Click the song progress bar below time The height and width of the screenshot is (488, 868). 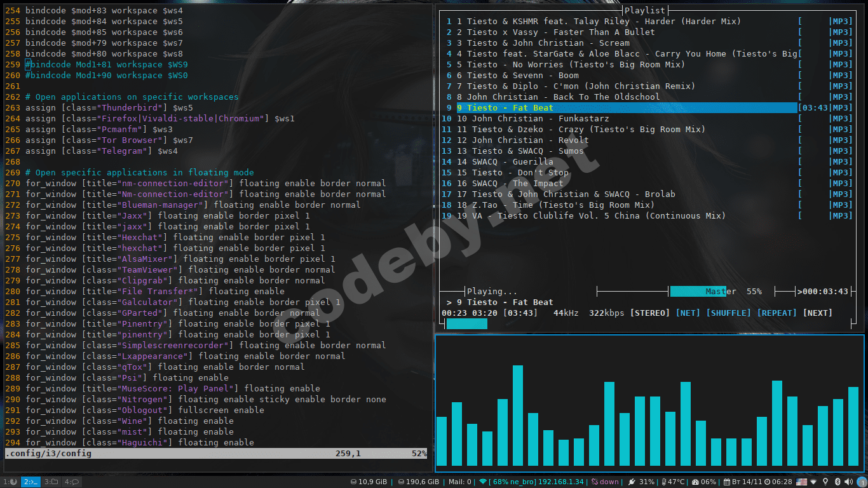pyautogui.click(x=467, y=323)
